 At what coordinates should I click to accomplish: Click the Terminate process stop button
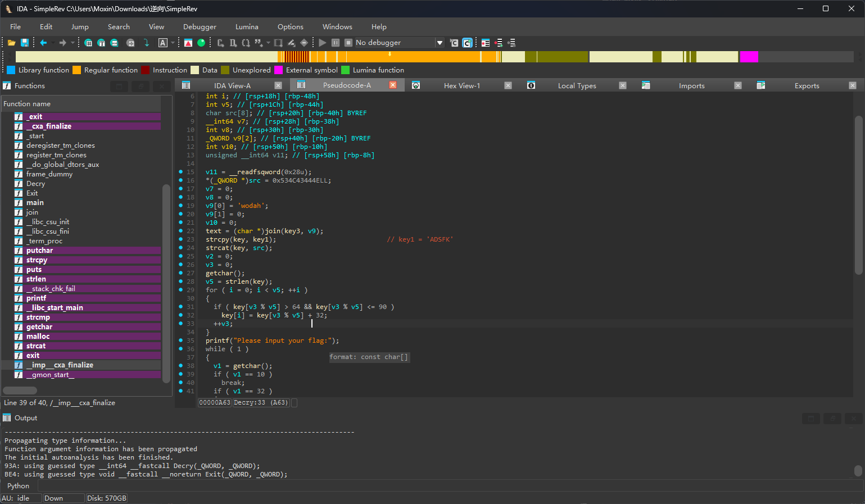[348, 43]
